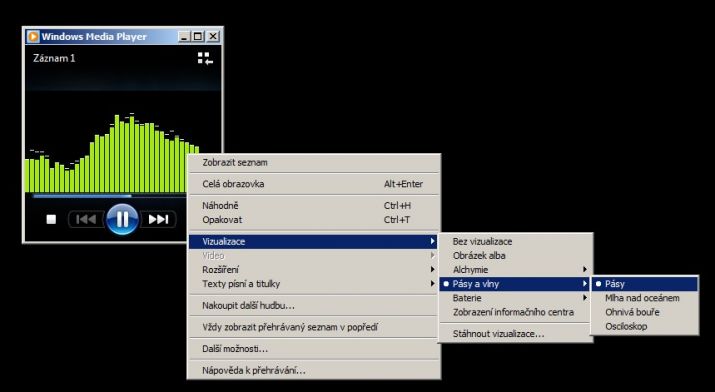
Task: Choose Bez vizualizace option
Action: tap(515, 241)
